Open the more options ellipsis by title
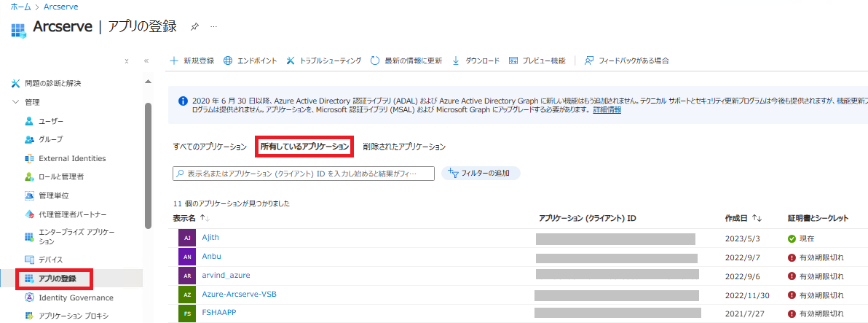The image size is (868, 323). coord(213,26)
